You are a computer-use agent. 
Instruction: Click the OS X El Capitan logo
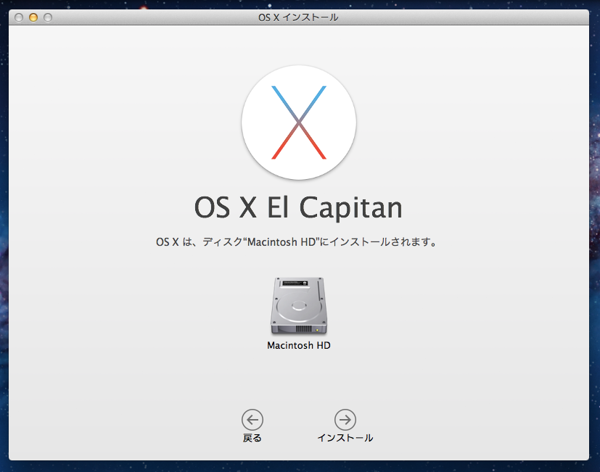[299, 122]
